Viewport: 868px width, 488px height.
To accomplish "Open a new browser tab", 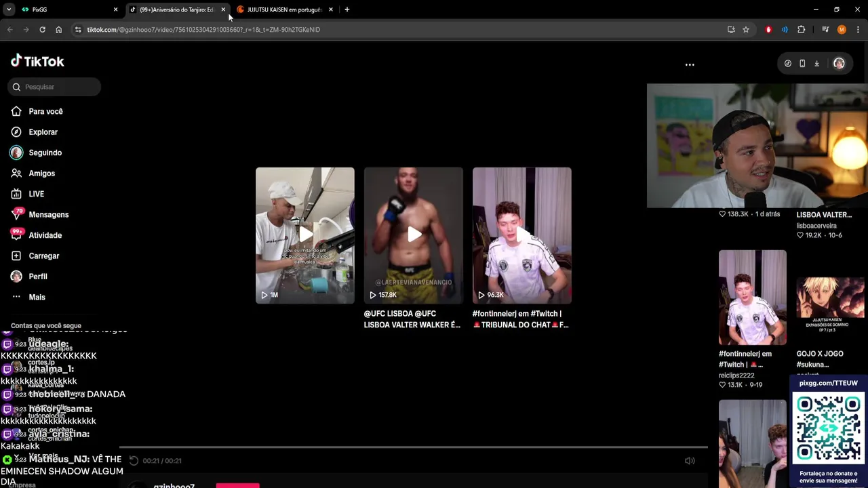I will [x=347, y=9].
